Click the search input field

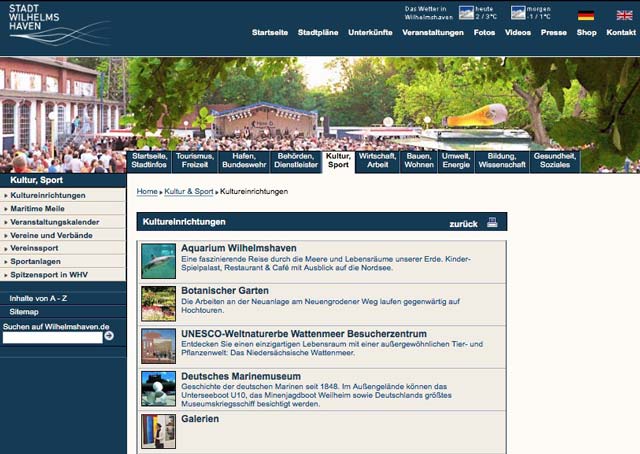53,338
